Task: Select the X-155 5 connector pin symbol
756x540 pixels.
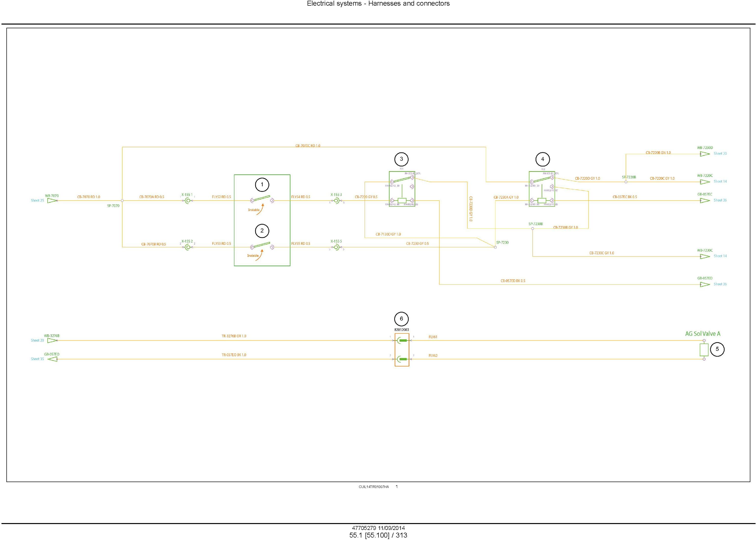Action: pyautogui.click(x=337, y=247)
